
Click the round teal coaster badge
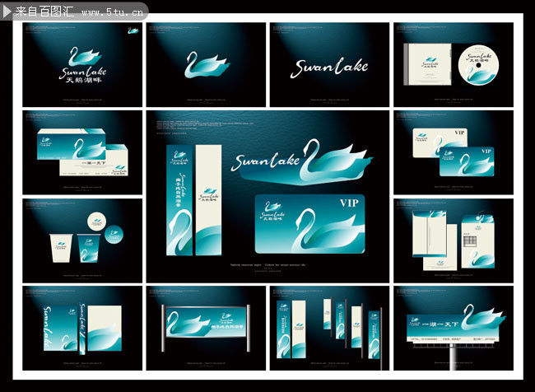[114, 235]
